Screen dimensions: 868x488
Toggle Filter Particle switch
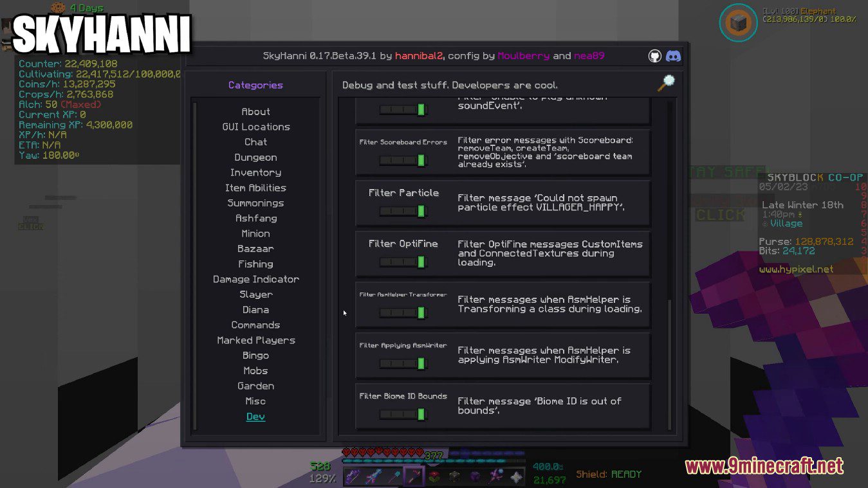coord(403,211)
